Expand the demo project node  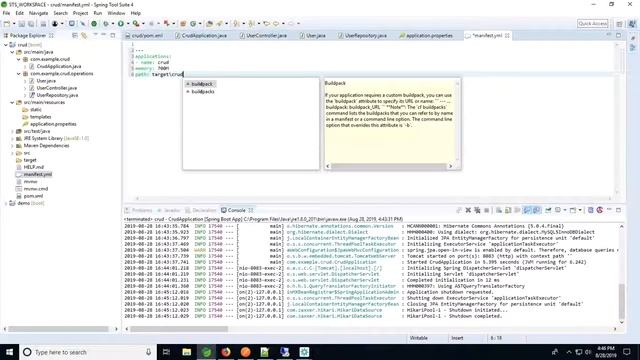(6, 203)
